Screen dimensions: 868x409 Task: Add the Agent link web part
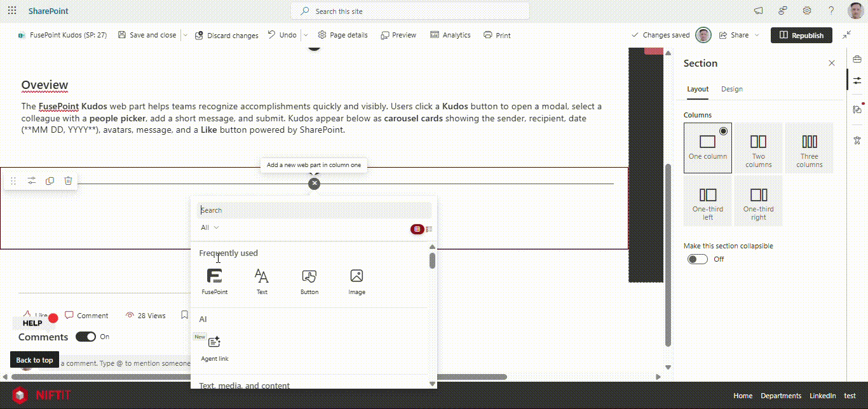point(215,343)
